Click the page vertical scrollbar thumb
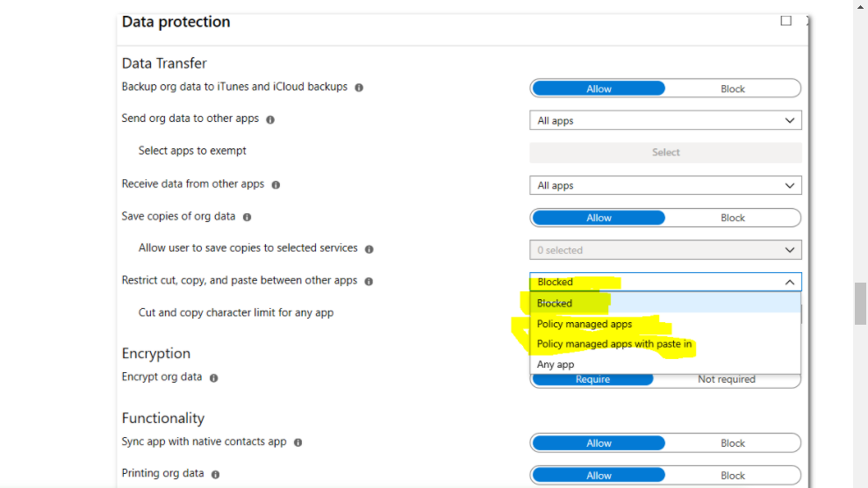This screenshot has width=868, height=488. (860, 303)
